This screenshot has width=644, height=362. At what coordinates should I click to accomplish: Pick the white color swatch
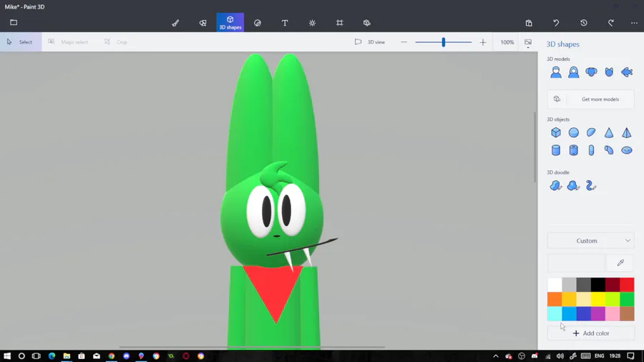point(555,285)
